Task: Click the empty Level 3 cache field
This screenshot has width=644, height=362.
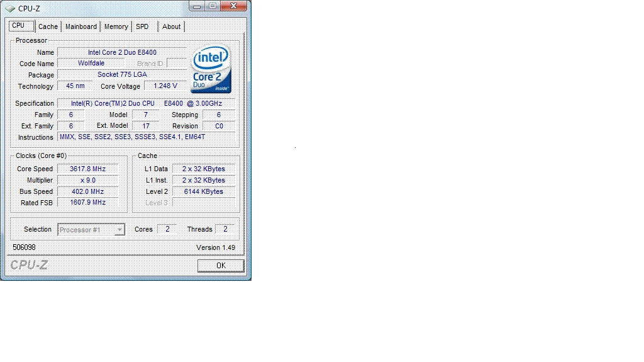Action: pyautogui.click(x=204, y=203)
